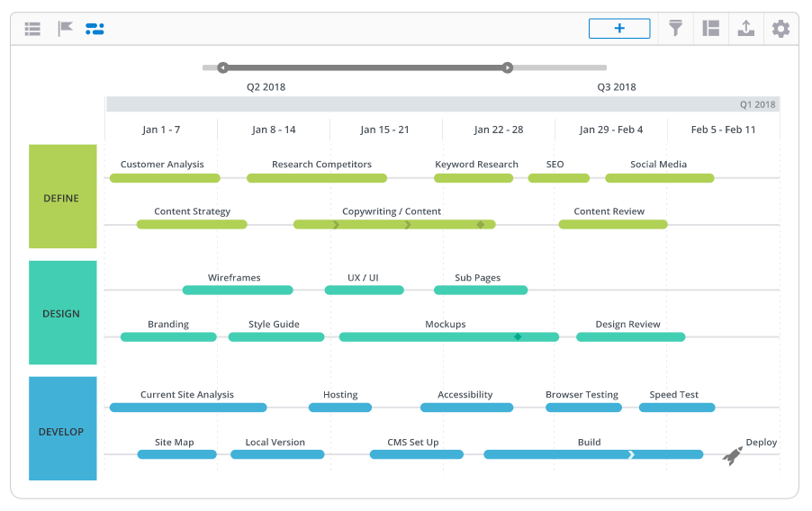Click the chevron marker on the Build bar

click(631, 454)
